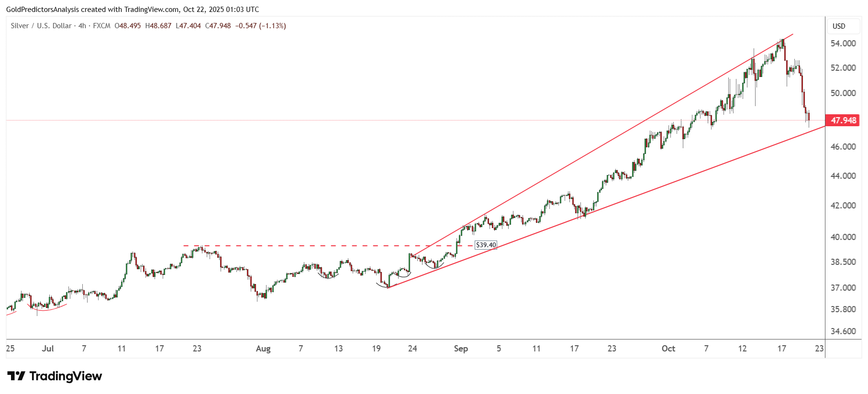This screenshot has width=868, height=394.
Task: Click the Sep label on time axis
Action: pyautogui.click(x=461, y=349)
